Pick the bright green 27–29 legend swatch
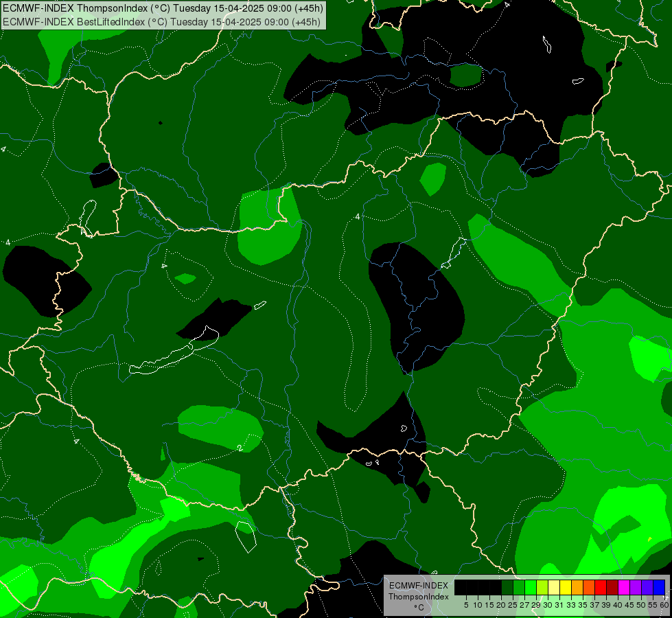The width and height of the screenshot is (672, 618). coord(531,587)
